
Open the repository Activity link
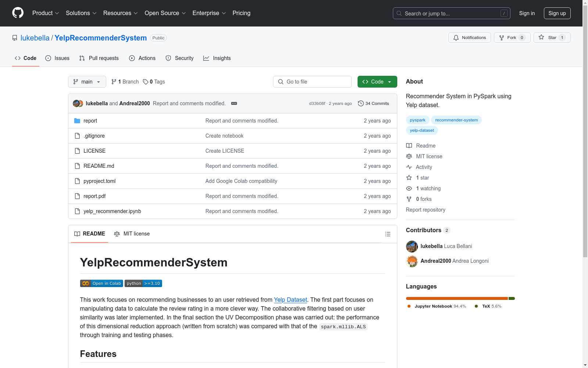pyautogui.click(x=419, y=167)
